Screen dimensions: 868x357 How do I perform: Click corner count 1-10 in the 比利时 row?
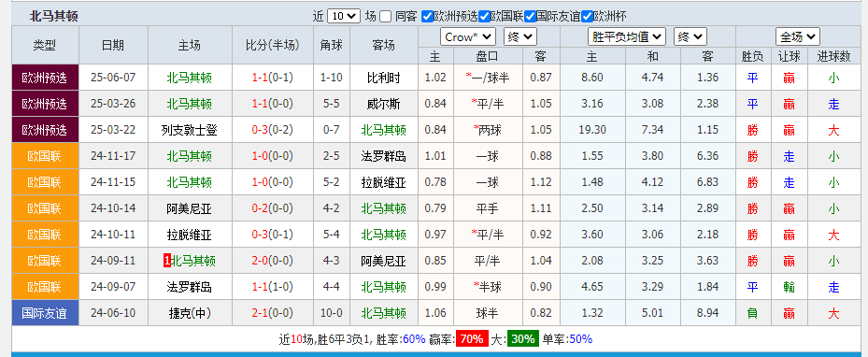click(332, 78)
